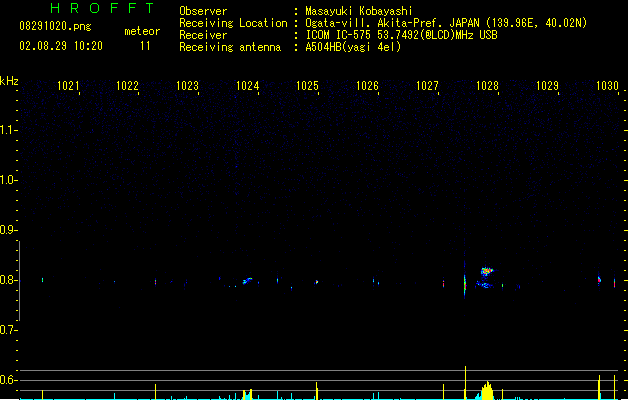Click the 1021 time axis label
This screenshot has width=629, height=400.
(68, 86)
